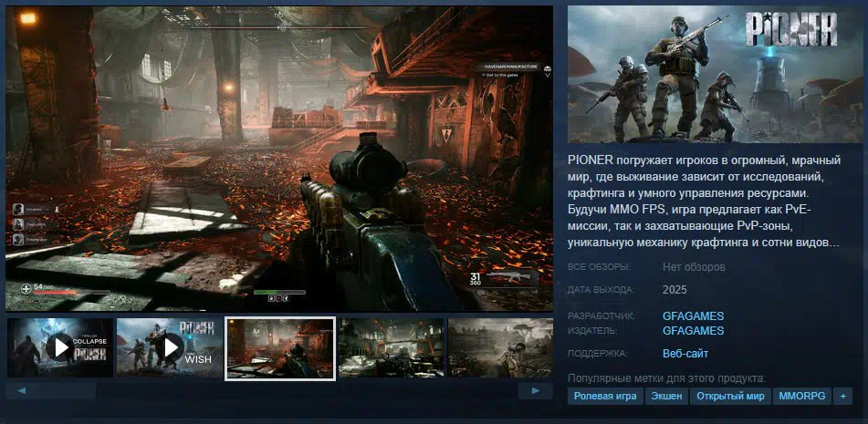The width and height of the screenshot is (868, 424).
Task: Click the left arrow of the thumbnail strip
Action: click(22, 391)
